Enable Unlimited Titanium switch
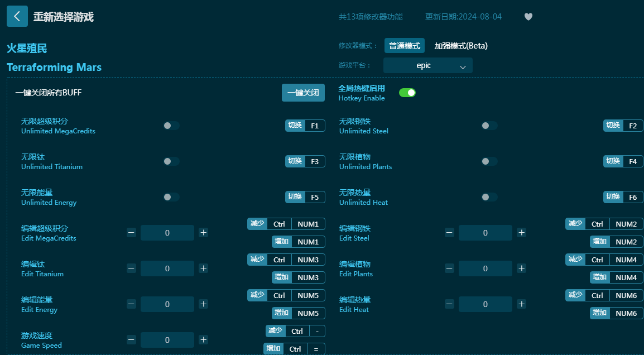644x355 pixels. 171,161
